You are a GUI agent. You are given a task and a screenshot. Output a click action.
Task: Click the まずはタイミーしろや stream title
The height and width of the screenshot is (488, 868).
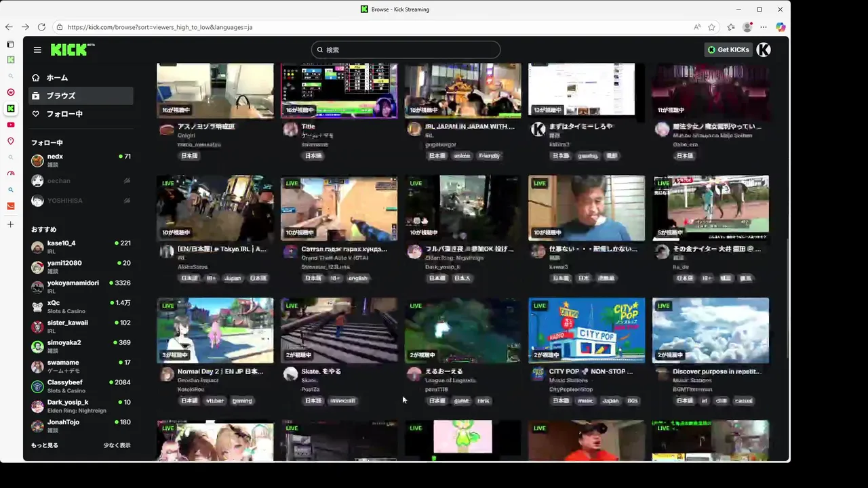click(581, 127)
